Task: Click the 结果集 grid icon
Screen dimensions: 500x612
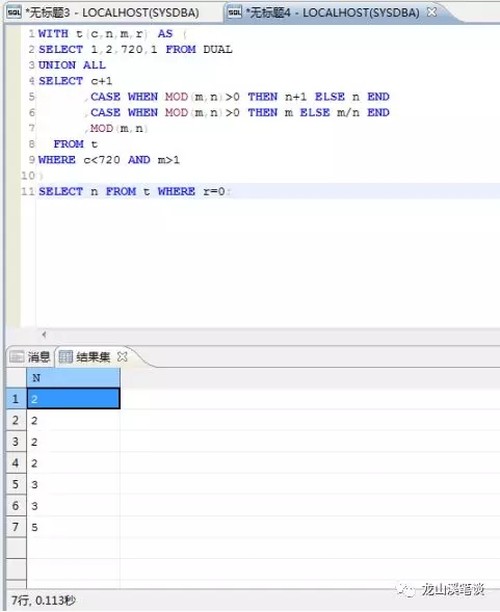Action: pyautogui.click(x=66, y=357)
